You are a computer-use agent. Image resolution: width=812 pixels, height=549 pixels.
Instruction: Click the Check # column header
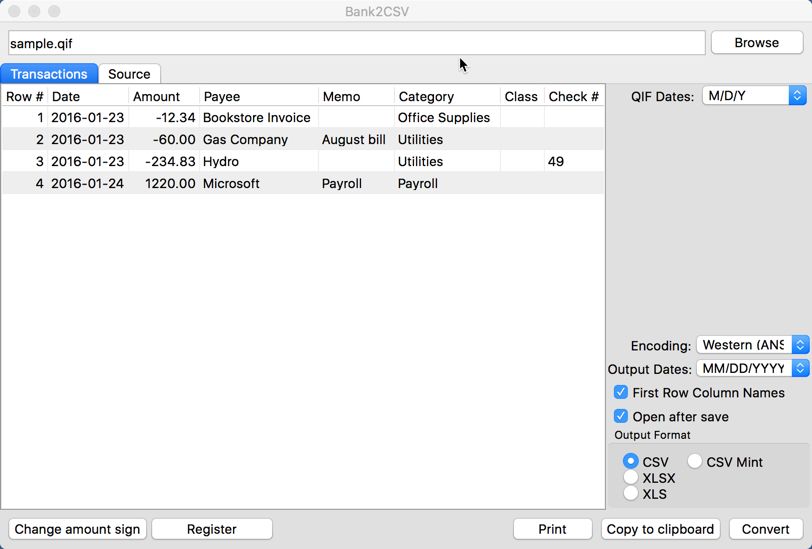coord(574,96)
